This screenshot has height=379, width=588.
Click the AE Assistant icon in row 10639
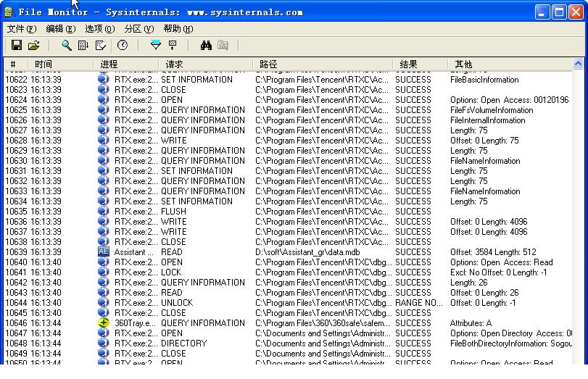click(x=103, y=251)
